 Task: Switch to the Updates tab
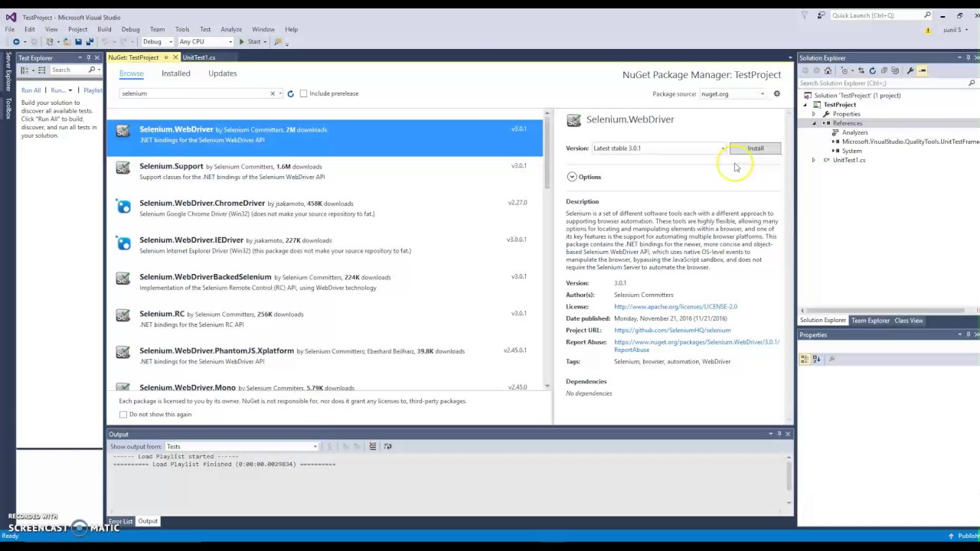(223, 73)
